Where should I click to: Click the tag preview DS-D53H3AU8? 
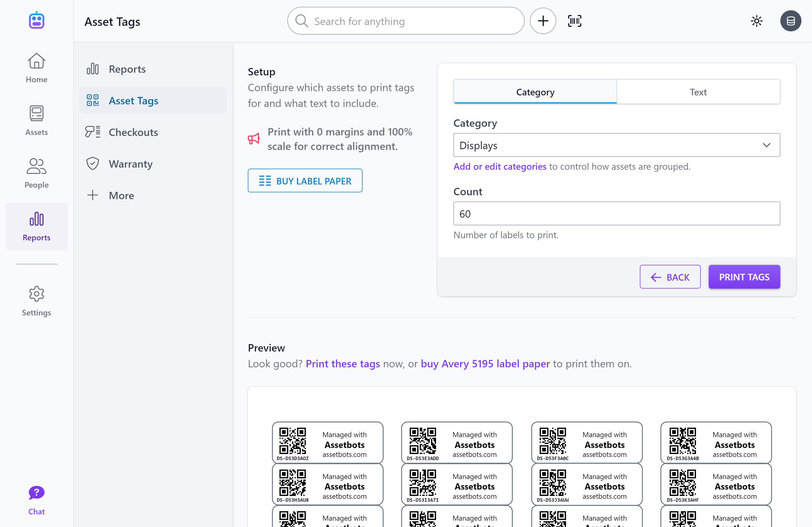tap(327, 484)
